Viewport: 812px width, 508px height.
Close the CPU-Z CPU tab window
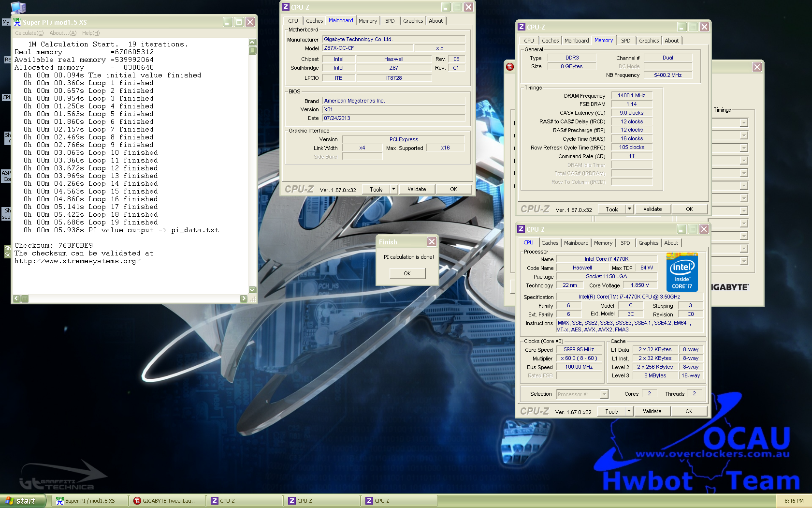point(704,229)
